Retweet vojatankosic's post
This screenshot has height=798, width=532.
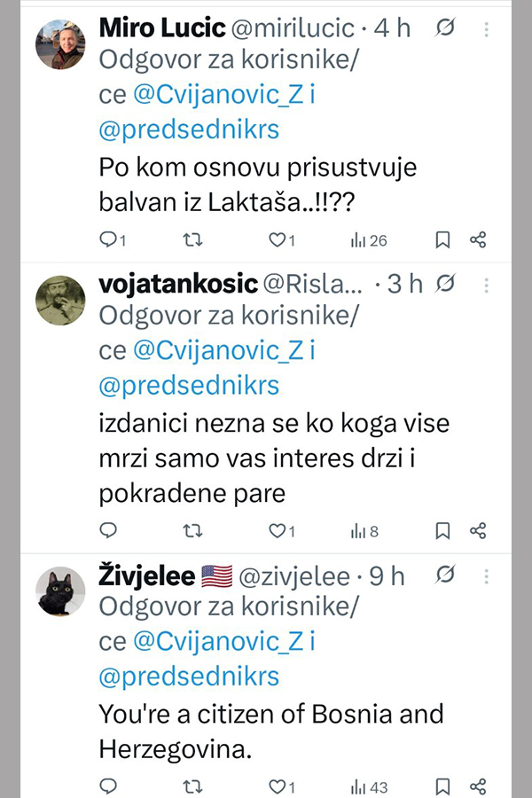(x=192, y=530)
